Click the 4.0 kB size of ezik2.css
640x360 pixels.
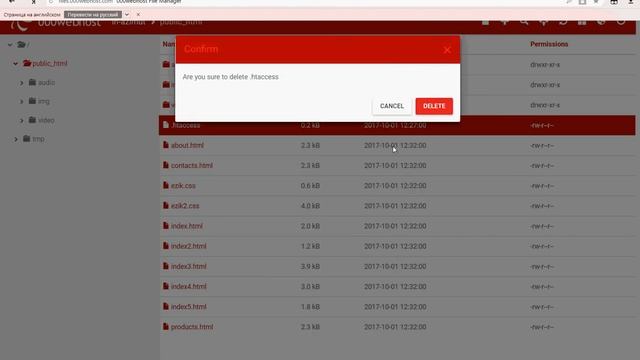tap(310, 206)
